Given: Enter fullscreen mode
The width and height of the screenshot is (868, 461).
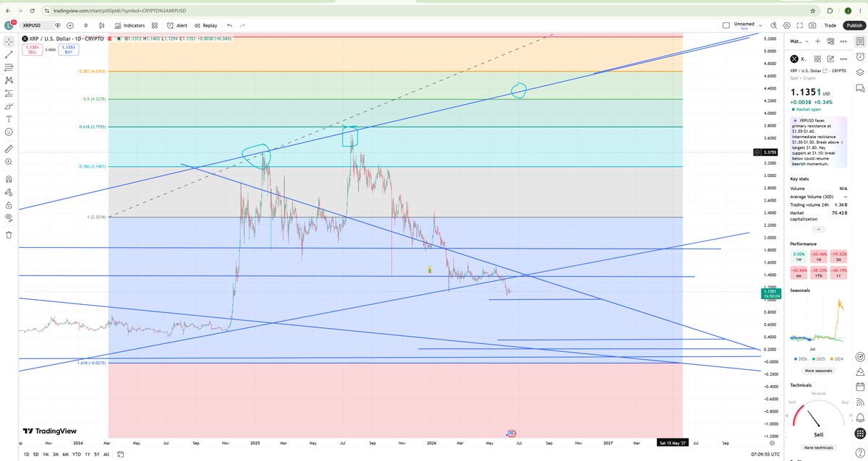Looking at the screenshot, I should pos(801,25).
